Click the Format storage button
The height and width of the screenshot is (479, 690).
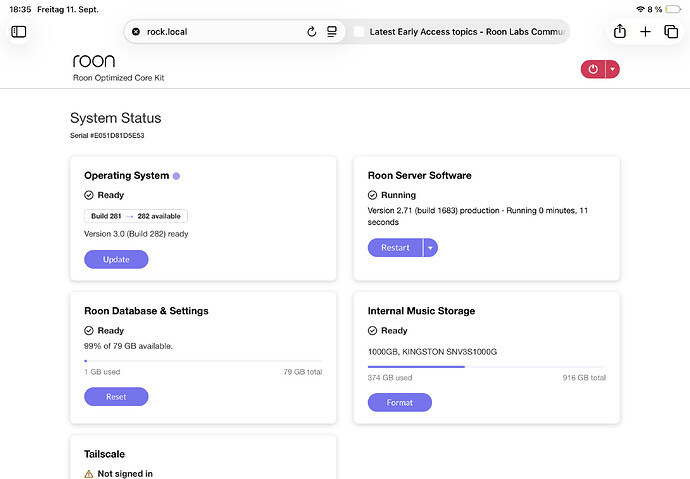pos(400,402)
